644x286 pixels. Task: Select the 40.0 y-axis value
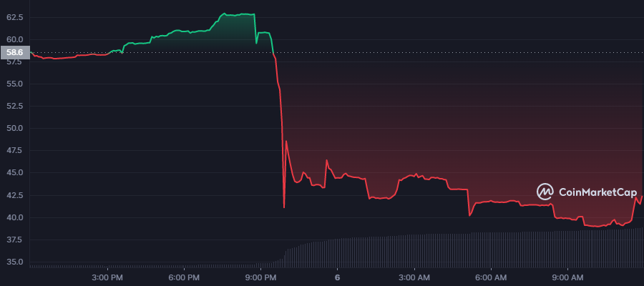[x=15, y=217]
